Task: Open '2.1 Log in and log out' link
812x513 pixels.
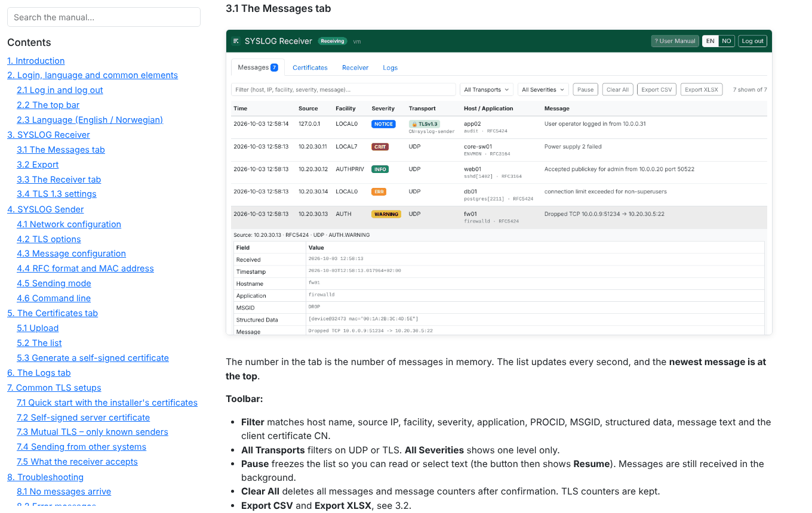Action: [60, 90]
